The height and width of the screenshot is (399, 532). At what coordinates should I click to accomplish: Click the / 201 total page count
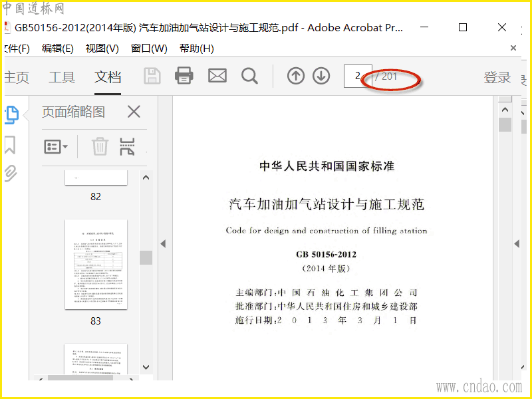coord(386,76)
